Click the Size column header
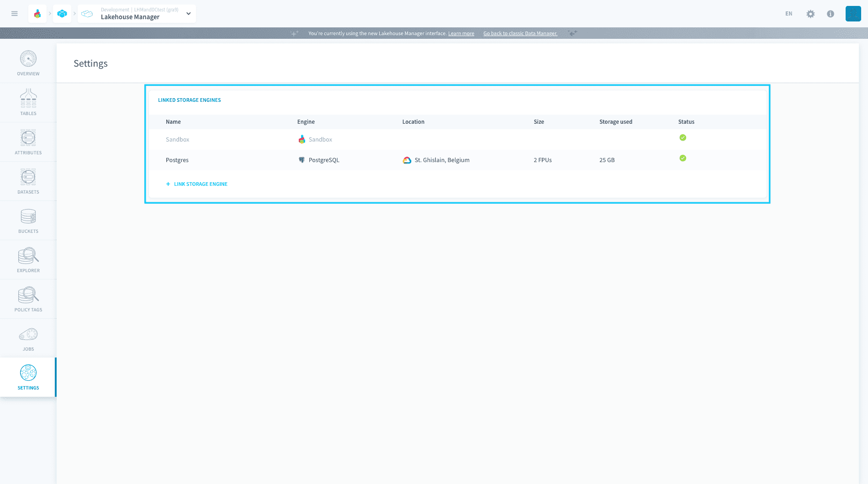The width and height of the screenshot is (868, 484). coord(539,122)
